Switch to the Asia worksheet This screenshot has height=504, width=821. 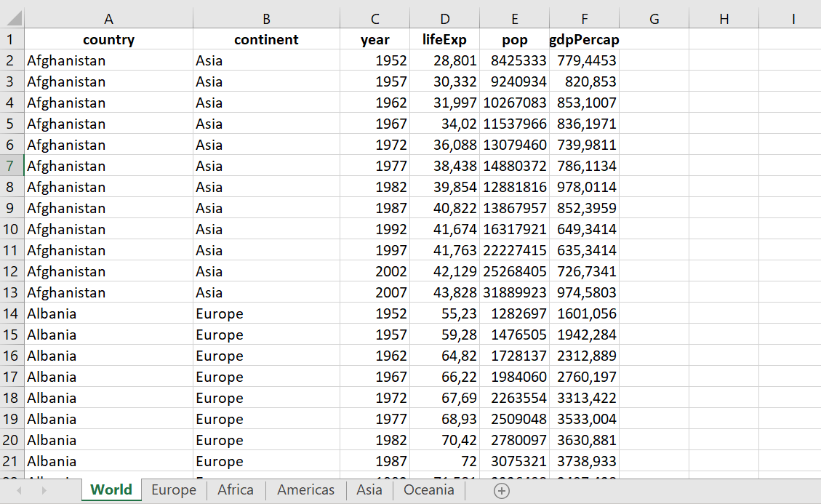[369, 490]
